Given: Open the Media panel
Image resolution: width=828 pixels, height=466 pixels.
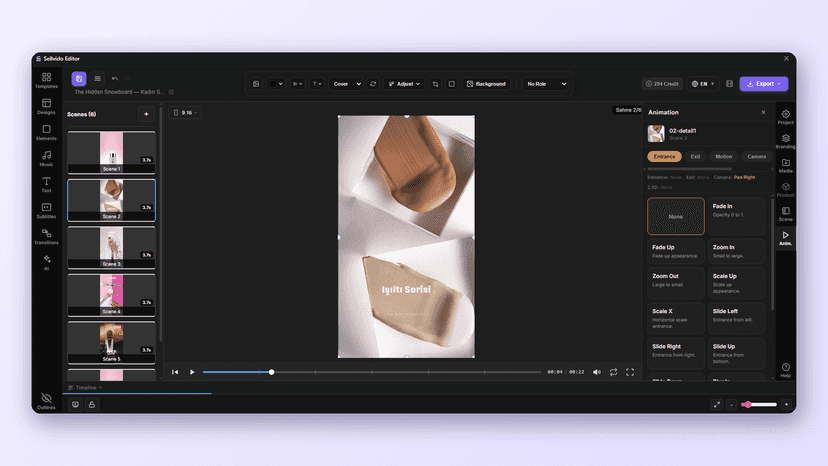Looking at the screenshot, I should (x=786, y=166).
